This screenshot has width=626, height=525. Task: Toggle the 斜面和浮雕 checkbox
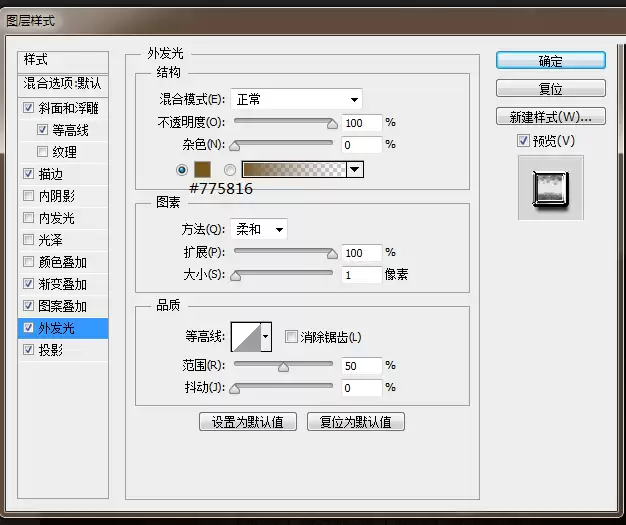click(x=28, y=107)
